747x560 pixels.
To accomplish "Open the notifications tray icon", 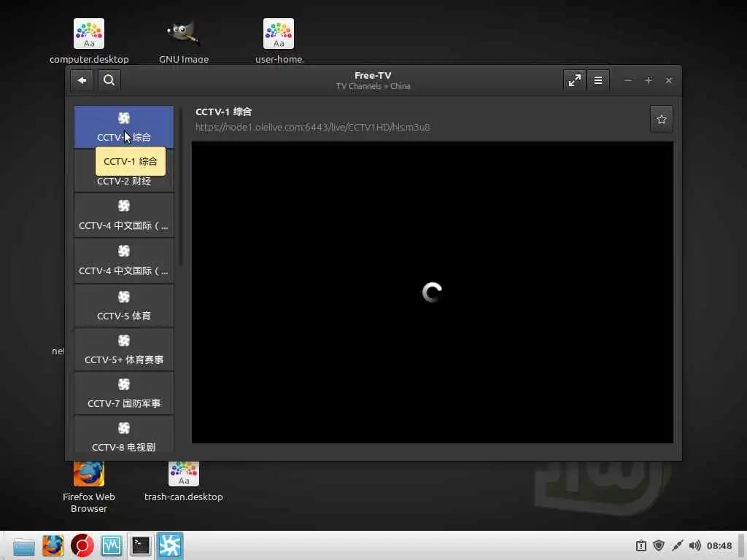I will click(641, 545).
